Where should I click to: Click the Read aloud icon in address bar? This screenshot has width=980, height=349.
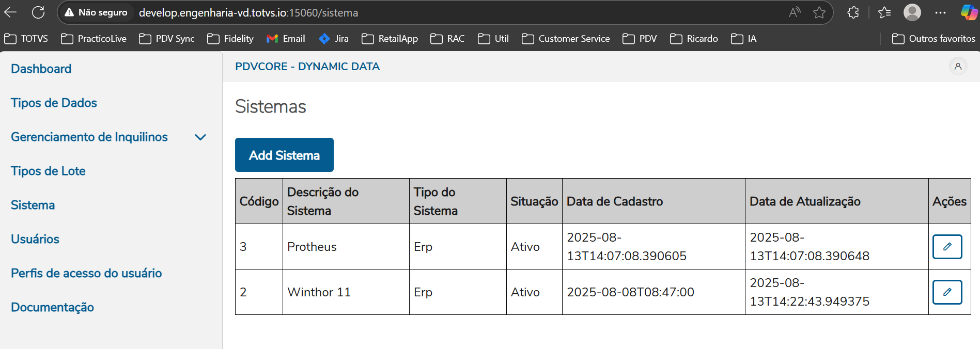[795, 12]
